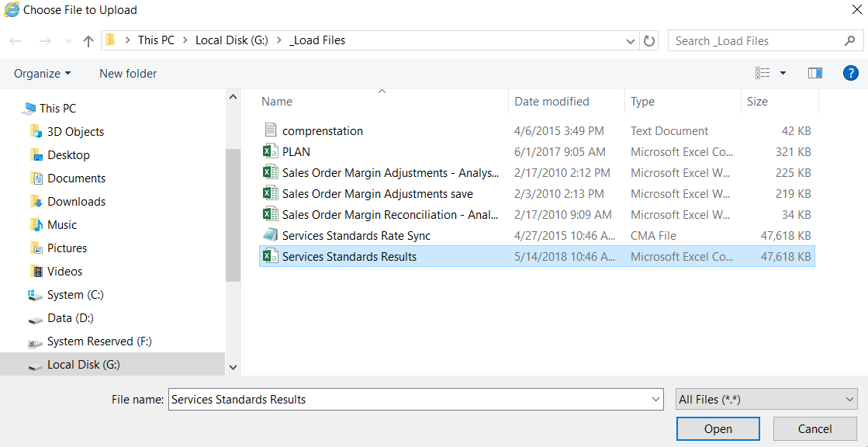Expand the address bar previous locations dropdown

coord(631,41)
